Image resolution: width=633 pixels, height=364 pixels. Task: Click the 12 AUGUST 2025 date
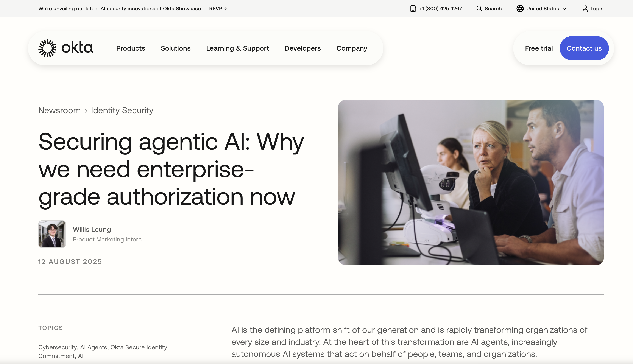70,262
